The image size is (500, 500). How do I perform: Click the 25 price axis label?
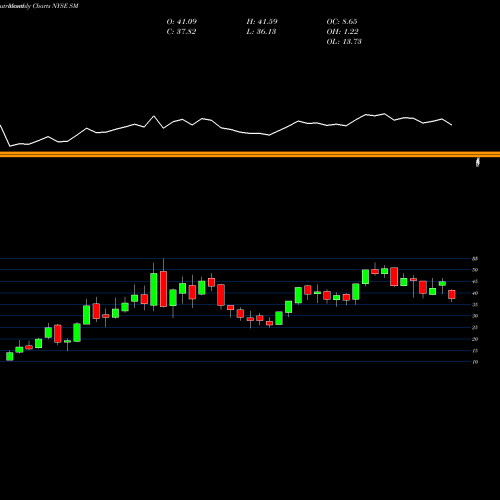[x=475, y=328]
